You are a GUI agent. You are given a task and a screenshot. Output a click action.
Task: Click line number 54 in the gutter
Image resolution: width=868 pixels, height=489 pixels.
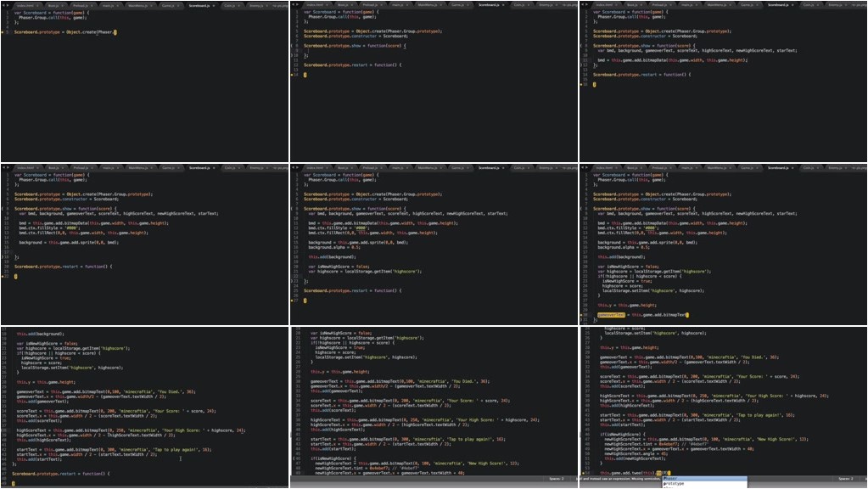587,472
